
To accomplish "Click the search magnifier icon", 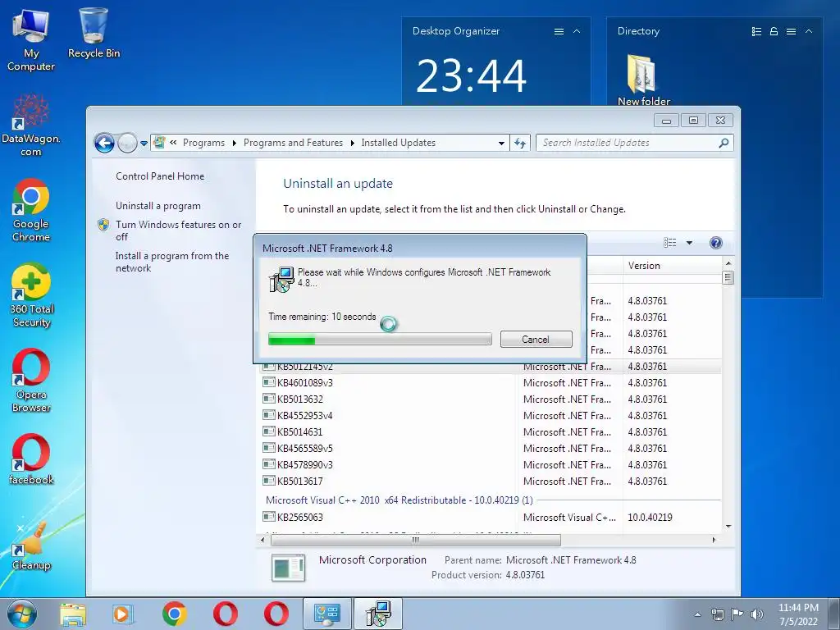I will [724, 143].
